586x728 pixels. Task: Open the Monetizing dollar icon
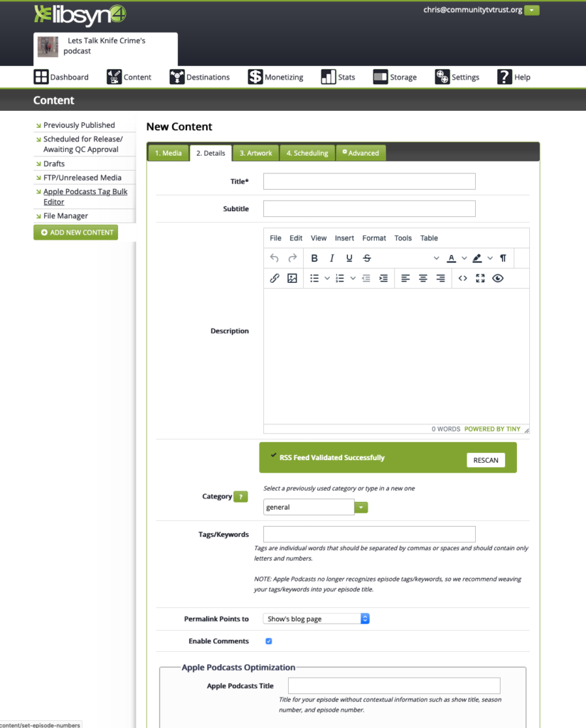(x=255, y=77)
